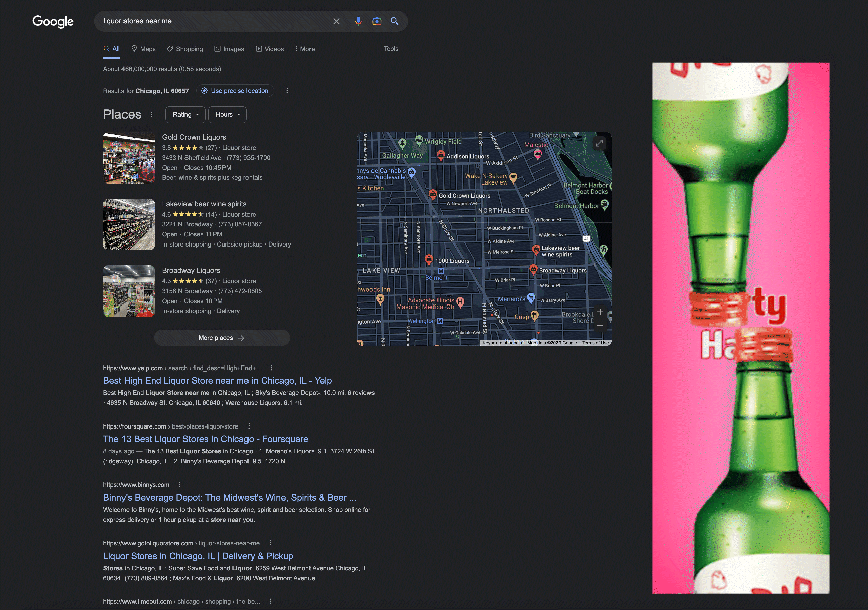Click Belmont Harbor map marker
868x610 pixels.
605,204
